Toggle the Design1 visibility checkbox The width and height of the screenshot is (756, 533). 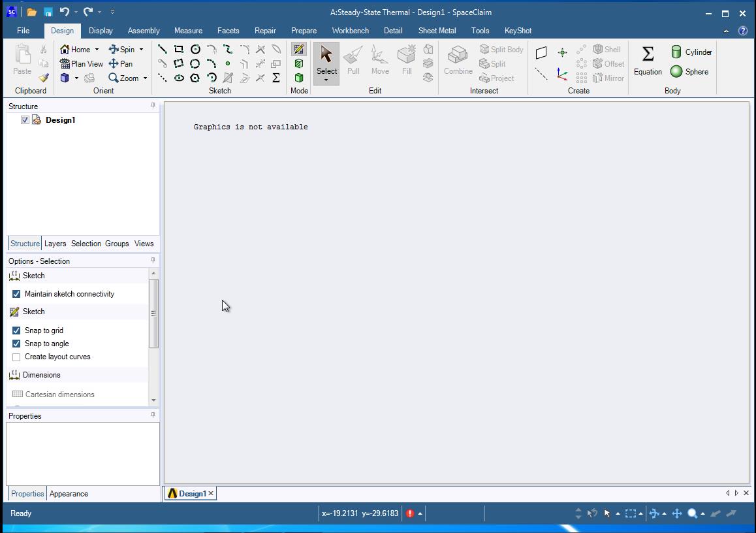point(25,120)
